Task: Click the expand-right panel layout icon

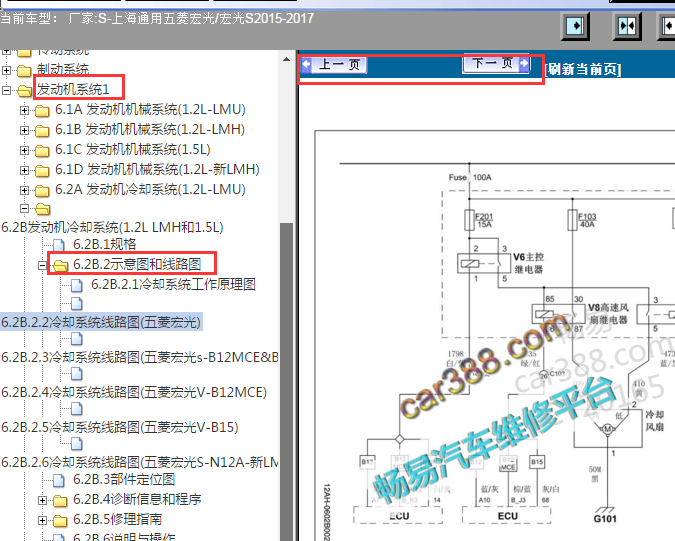Action: pyautogui.click(x=576, y=26)
